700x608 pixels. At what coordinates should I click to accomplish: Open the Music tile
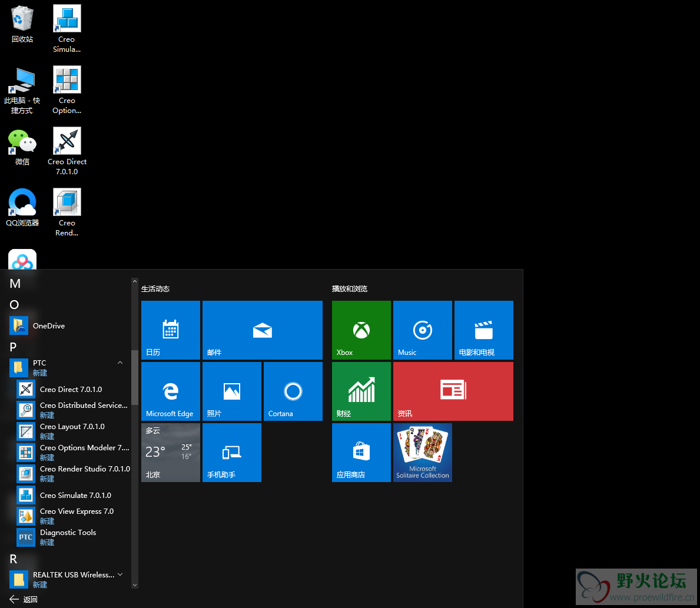click(x=422, y=330)
